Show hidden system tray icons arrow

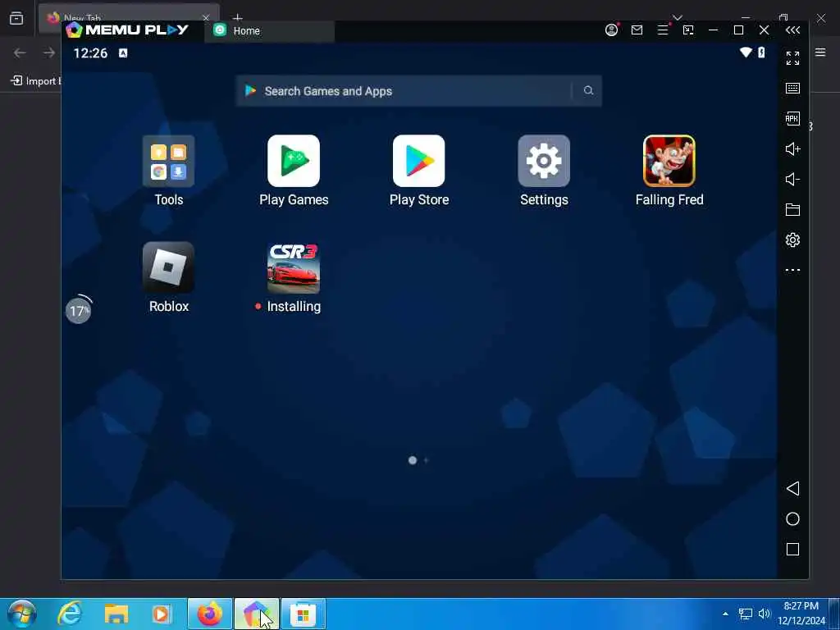(725, 614)
